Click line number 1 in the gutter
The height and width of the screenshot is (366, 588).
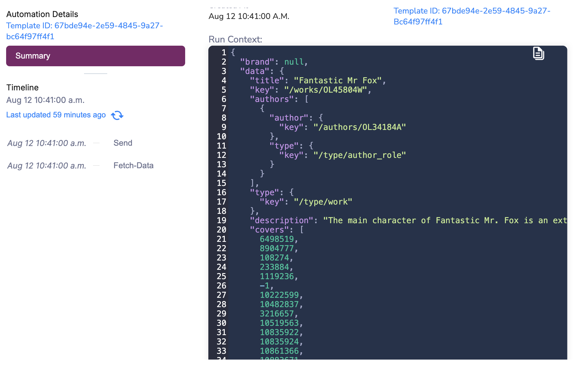coord(224,52)
